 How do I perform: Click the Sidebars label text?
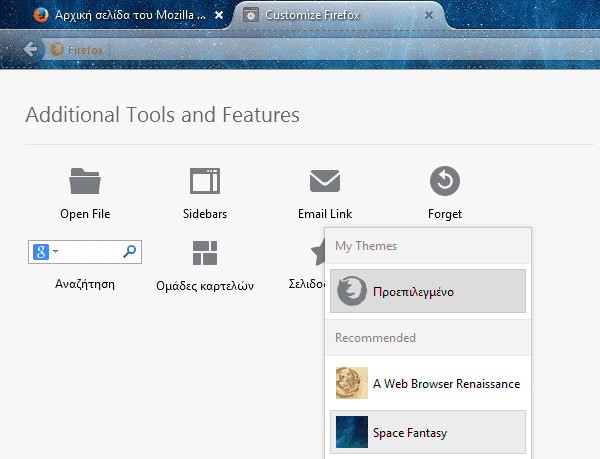tap(205, 213)
